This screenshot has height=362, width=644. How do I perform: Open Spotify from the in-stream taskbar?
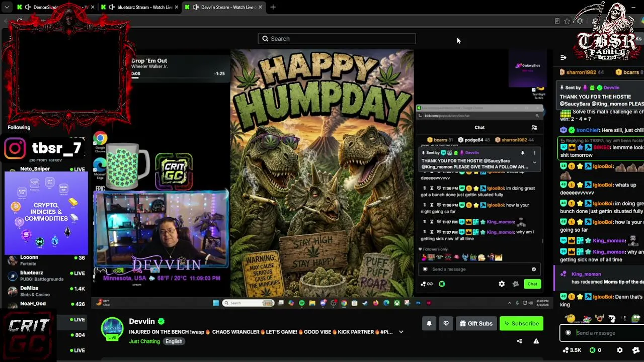coord(302,303)
